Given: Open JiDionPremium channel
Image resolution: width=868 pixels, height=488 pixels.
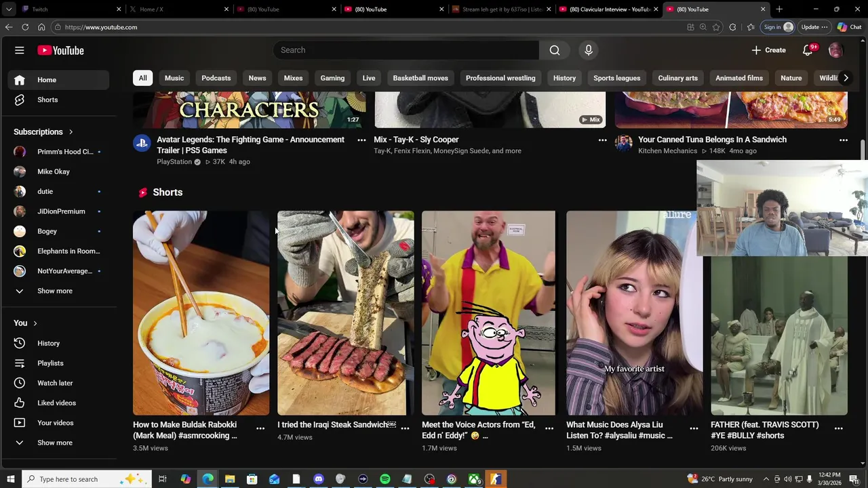Looking at the screenshot, I should point(58,211).
